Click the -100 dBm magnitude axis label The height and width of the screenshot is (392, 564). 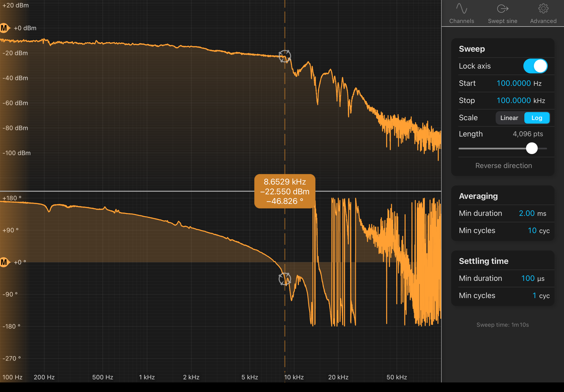pyautogui.click(x=16, y=153)
